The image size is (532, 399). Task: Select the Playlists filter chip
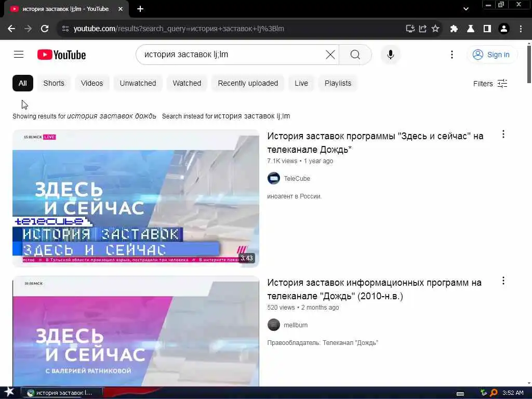[338, 83]
